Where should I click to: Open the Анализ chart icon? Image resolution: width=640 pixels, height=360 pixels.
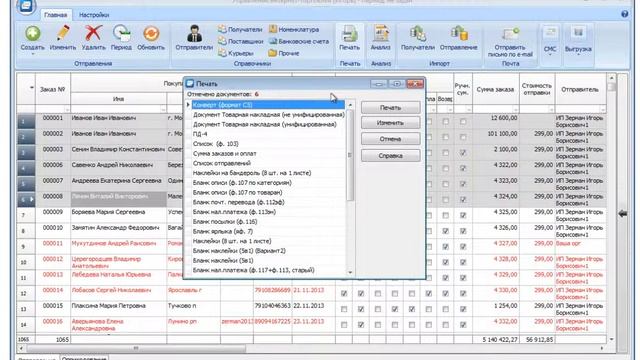pyautogui.click(x=380, y=33)
